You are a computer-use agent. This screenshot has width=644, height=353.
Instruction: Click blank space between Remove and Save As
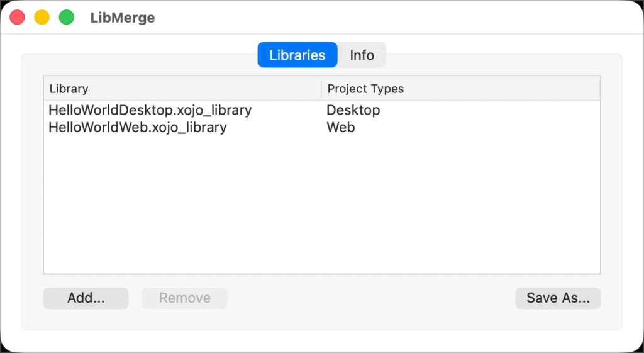tap(371, 298)
